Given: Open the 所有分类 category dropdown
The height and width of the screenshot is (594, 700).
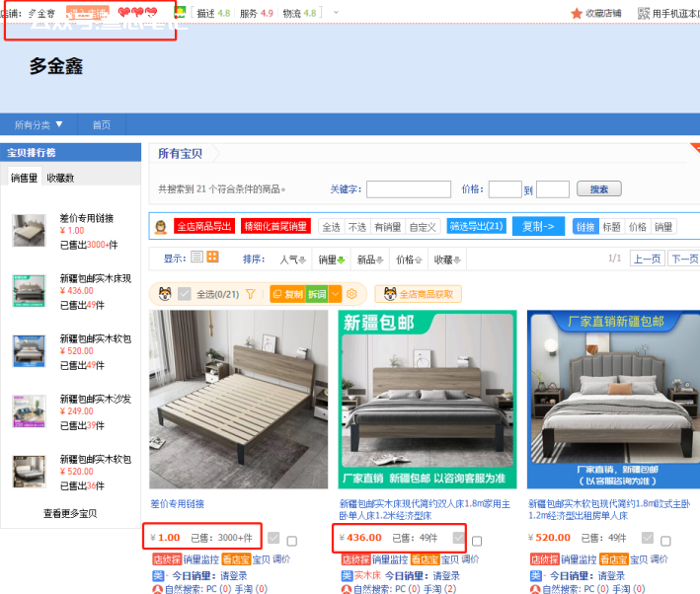Looking at the screenshot, I should [39, 124].
